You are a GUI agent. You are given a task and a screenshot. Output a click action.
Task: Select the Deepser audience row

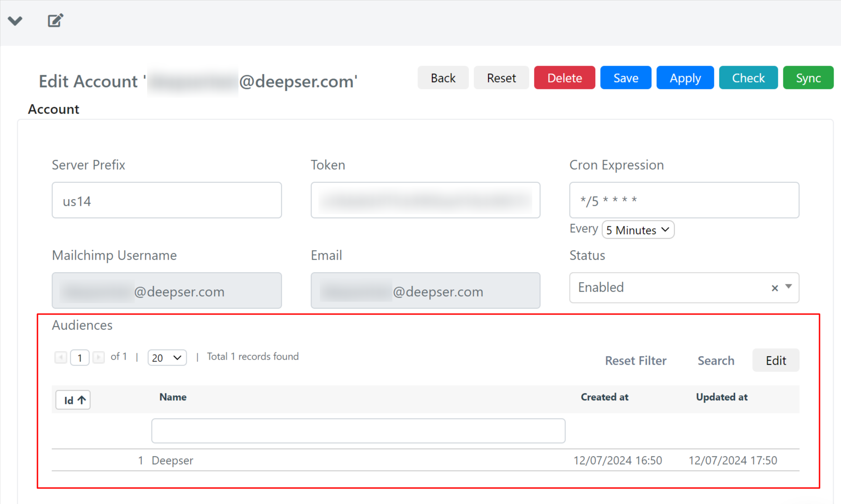point(425,460)
